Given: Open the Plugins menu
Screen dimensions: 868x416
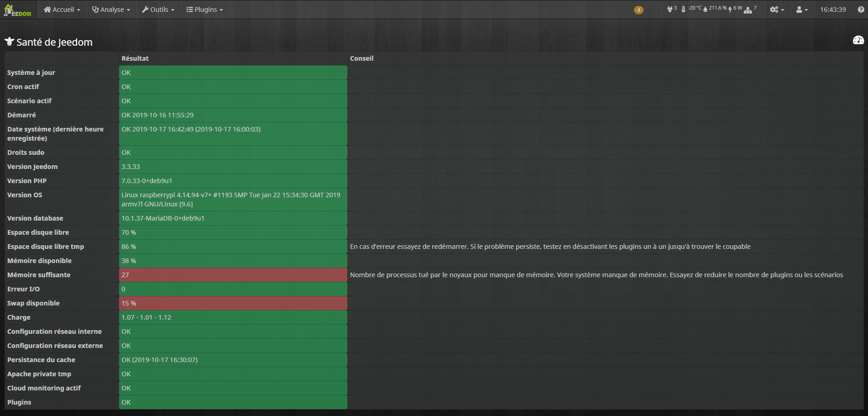Looking at the screenshot, I should tap(205, 10).
